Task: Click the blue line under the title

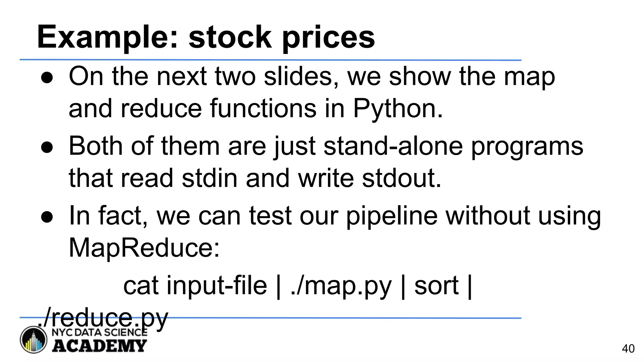Action: [x=270, y=60]
